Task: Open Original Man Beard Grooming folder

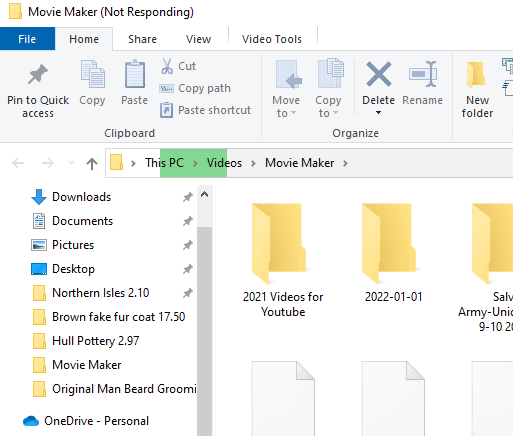Action: (124, 389)
